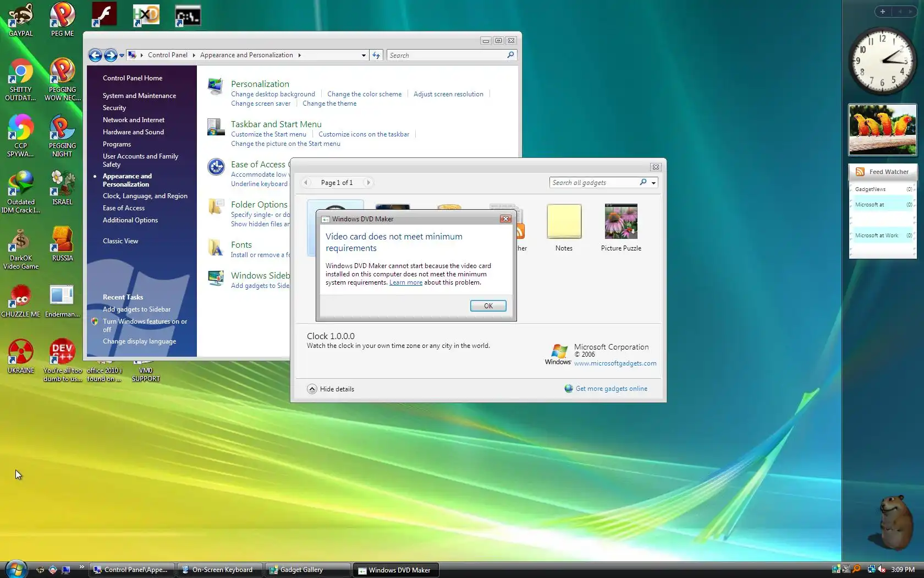924x578 pixels.
Task: Click the www.microsoftgadgets.com link
Action: (x=615, y=363)
